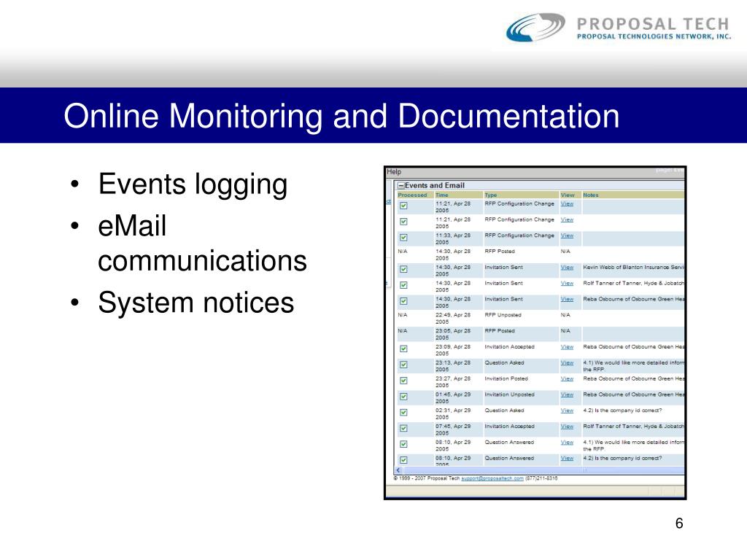Viewport: 747px width, 560px height.
Task: Collapse the Events and Email section
Action: click(401, 186)
